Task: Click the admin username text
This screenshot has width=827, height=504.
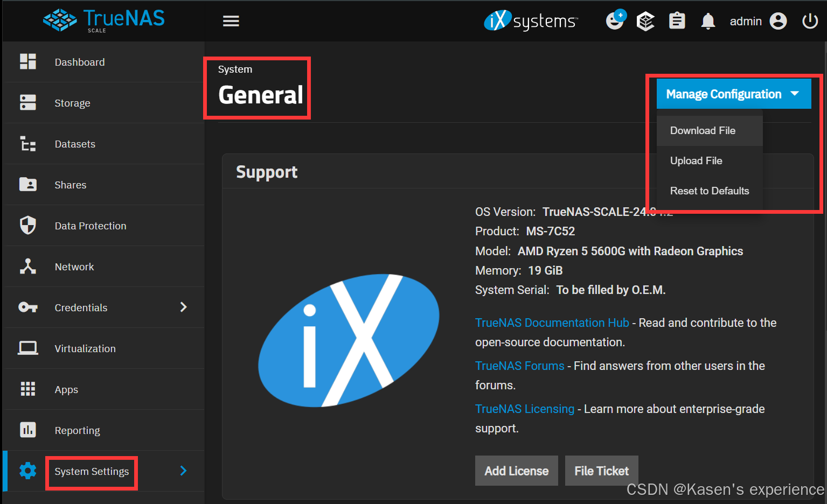Action: coord(746,21)
